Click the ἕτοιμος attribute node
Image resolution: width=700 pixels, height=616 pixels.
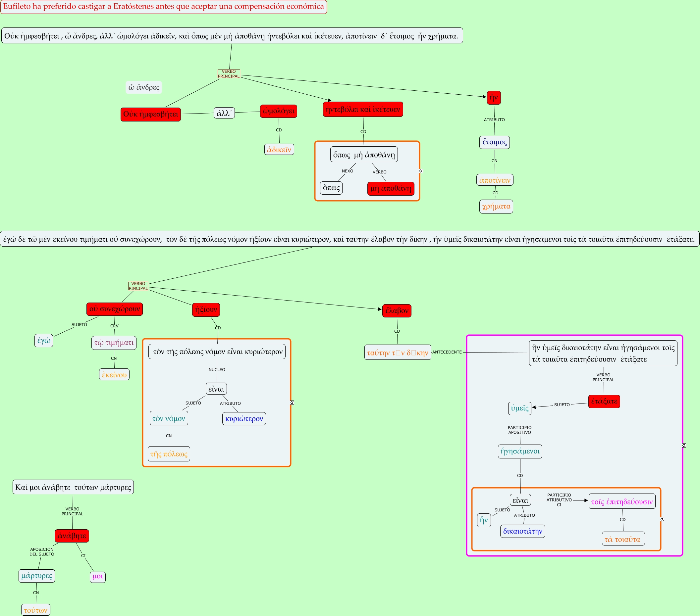(495, 142)
